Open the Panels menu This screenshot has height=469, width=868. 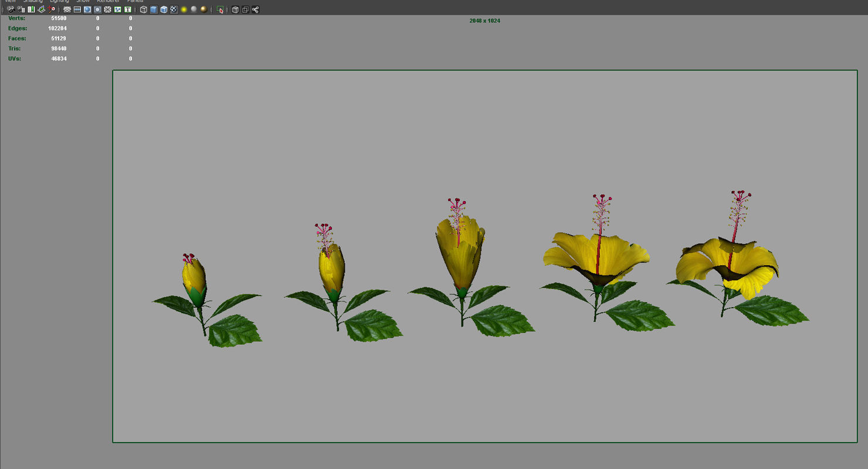pyautogui.click(x=135, y=1)
